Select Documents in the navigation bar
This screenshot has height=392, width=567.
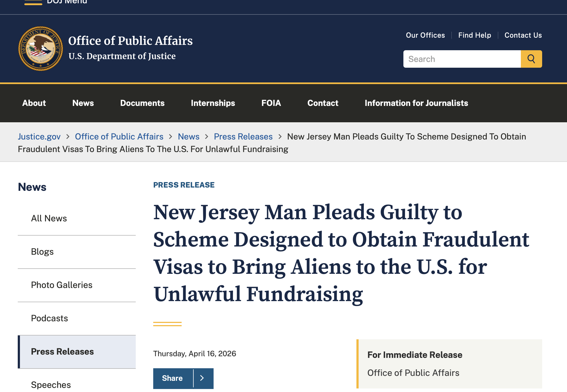point(142,103)
